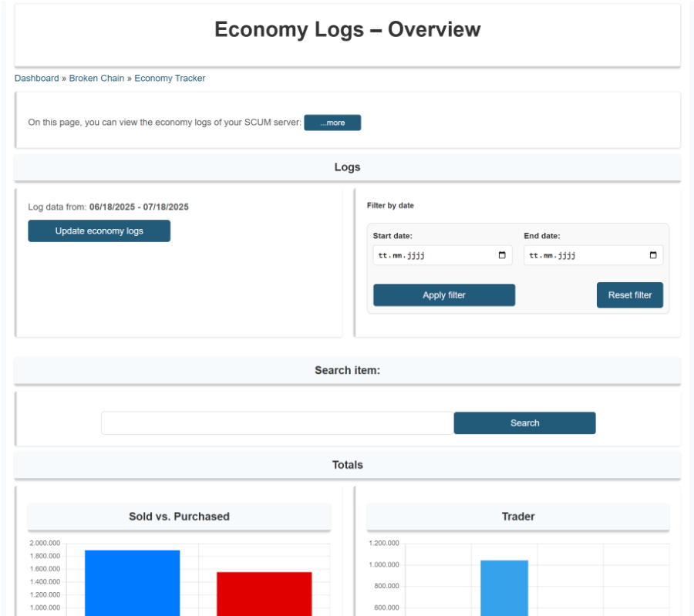Screen dimensions: 694x616
Task: Click the Logs section header
Action: coord(347,167)
